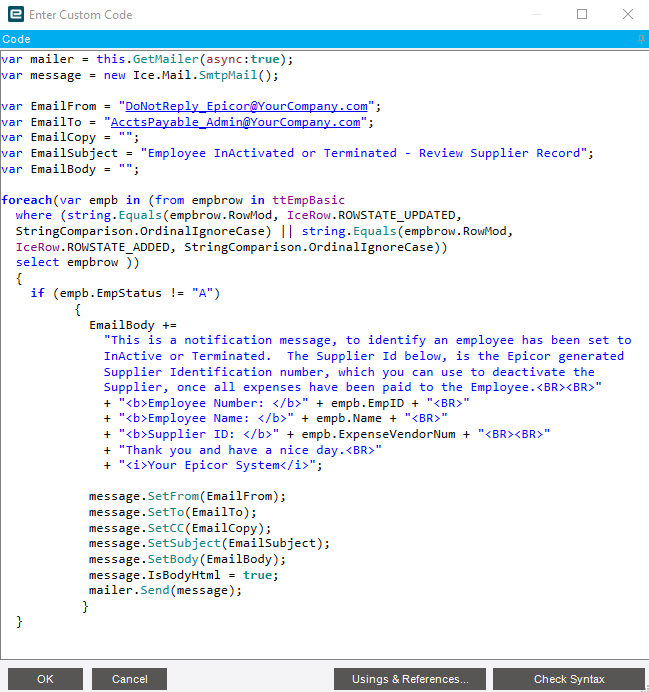Click the Check Syntax button
The width and height of the screenshot is (649, 692).
pos(569,679)
